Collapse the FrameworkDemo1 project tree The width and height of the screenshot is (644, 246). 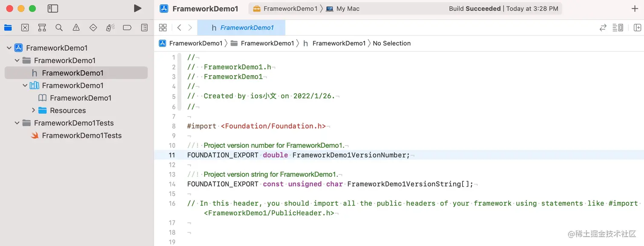coord(9,48)
